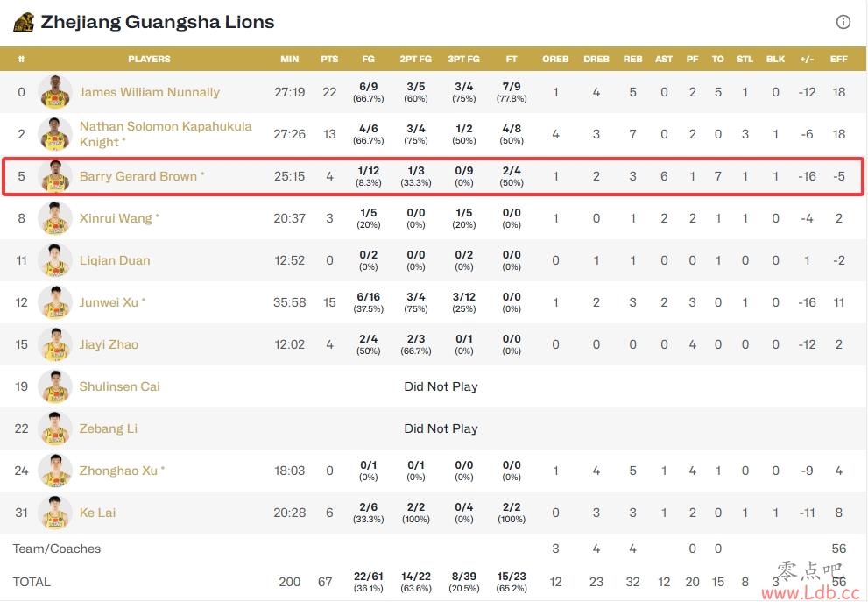Sort table by the PTS column header
The image size is (868, 602).
point(329,59)
